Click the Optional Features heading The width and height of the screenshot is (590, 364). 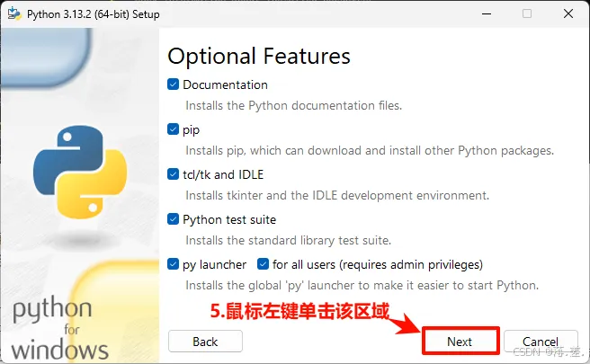259,56
